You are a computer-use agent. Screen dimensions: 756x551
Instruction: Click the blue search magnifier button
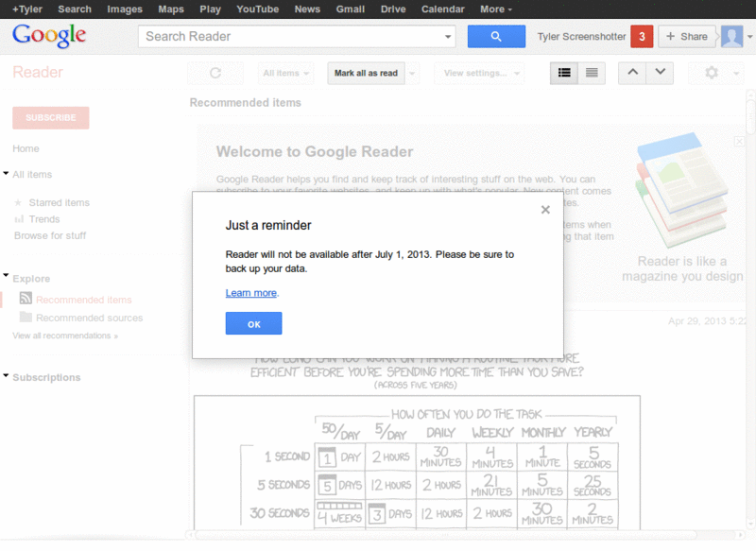pyautogui.click(x=496, y=36)
